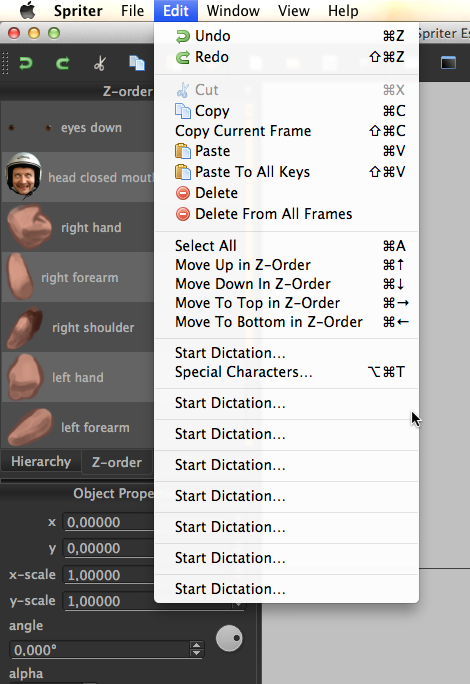Choose Copy Current Frame menu entry

[286, 131]
